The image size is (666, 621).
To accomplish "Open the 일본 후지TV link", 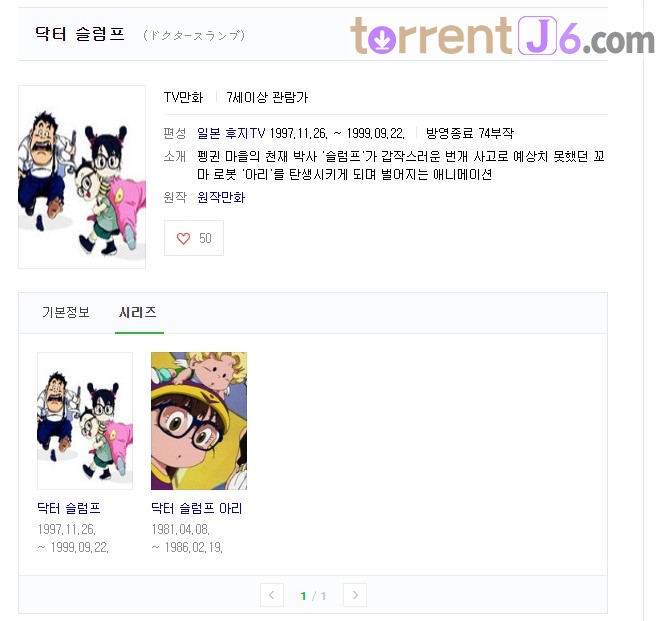I will tap(231, 133).
